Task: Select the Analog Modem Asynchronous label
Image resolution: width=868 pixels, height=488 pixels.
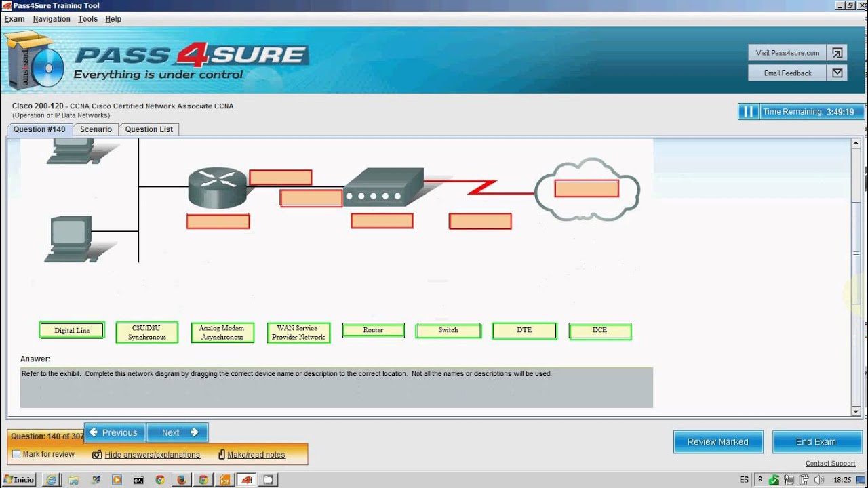Action: coord(222,332)
